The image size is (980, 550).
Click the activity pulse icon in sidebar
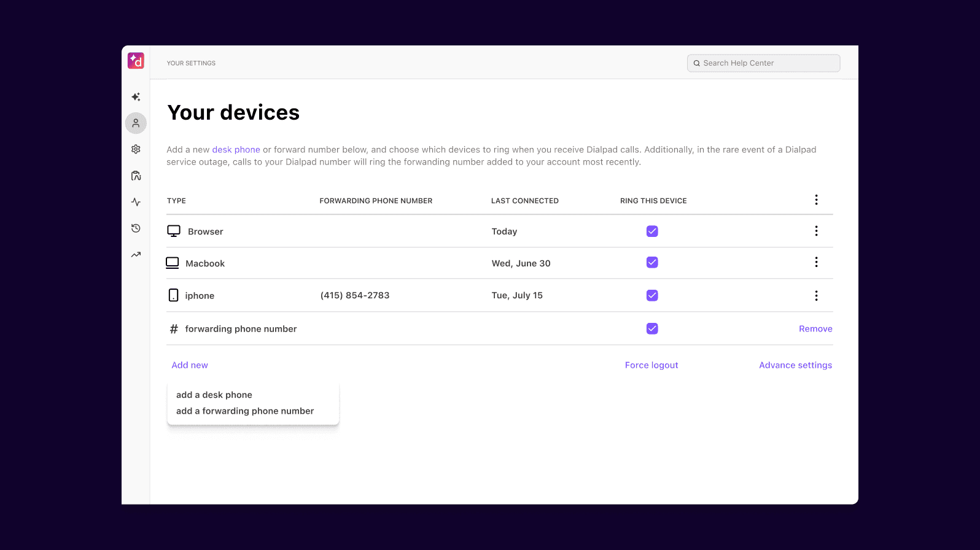click(136, 202)
